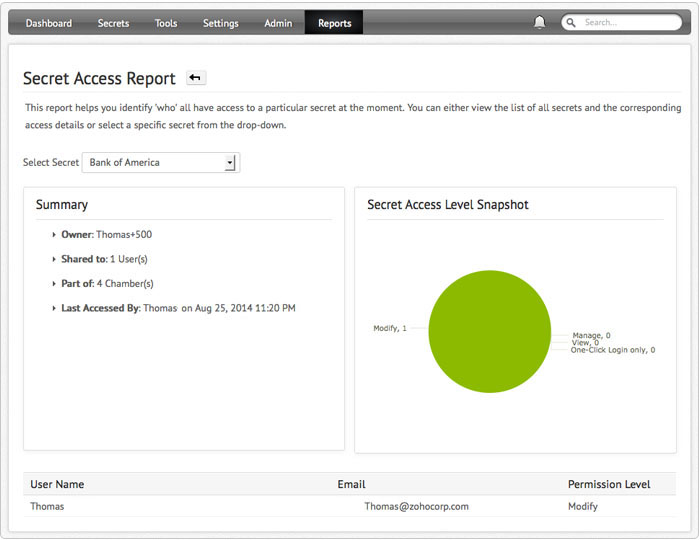
Task: Click the back arrow beside Secret Access Report
Action: point(196,78)
